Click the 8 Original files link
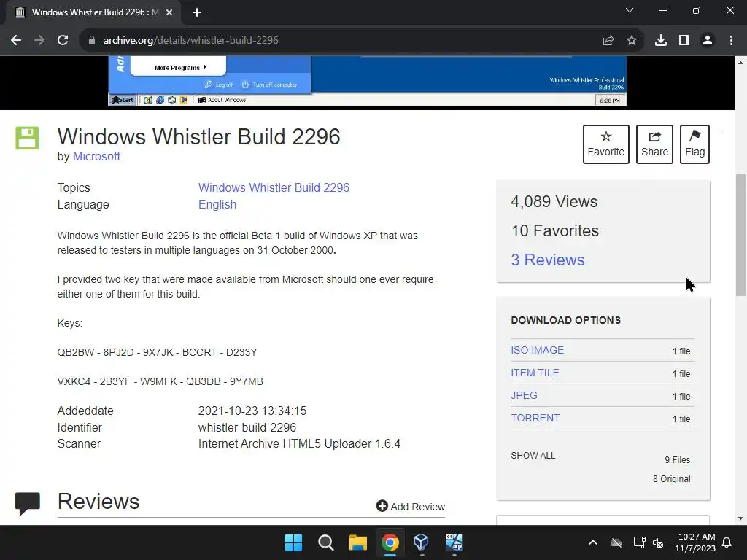 click(671, 479)
